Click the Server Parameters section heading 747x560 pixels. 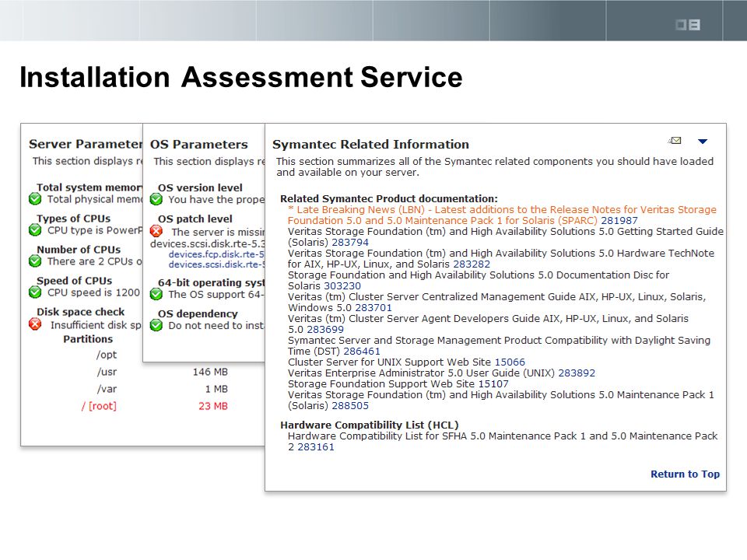(x=86, y=144)
